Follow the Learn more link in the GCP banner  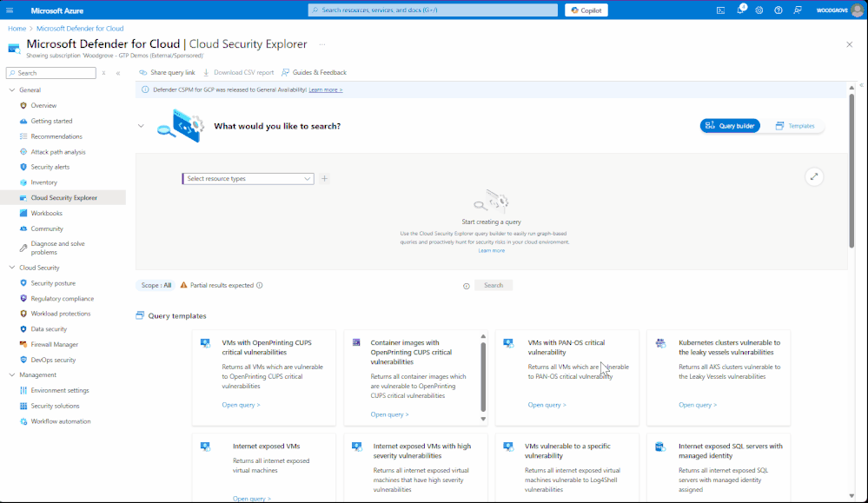(326, 89)
